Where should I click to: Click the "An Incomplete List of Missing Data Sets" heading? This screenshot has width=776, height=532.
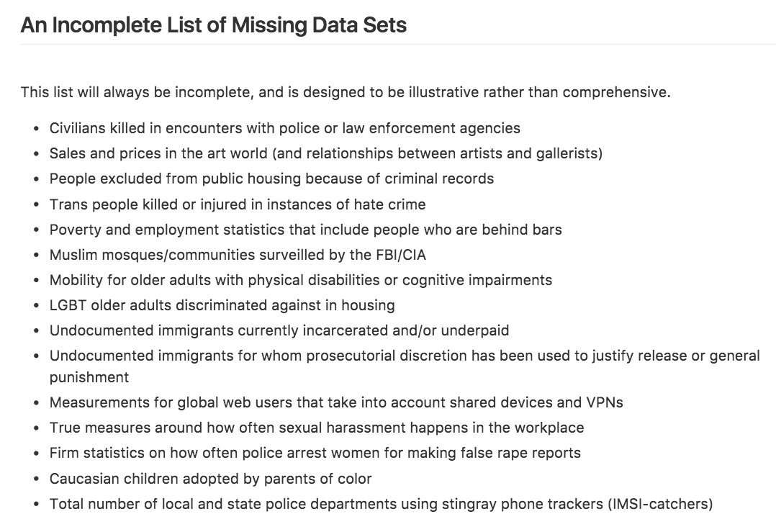click(x=213, y=26)
